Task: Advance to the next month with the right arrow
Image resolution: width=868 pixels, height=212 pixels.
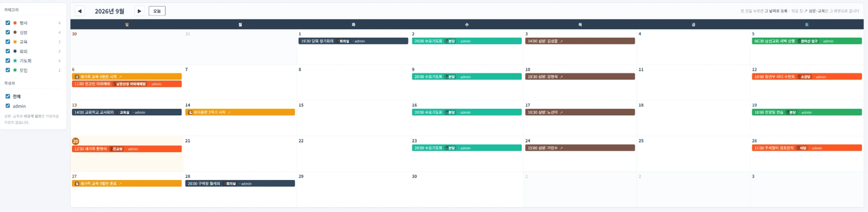Action: point(139,11)
